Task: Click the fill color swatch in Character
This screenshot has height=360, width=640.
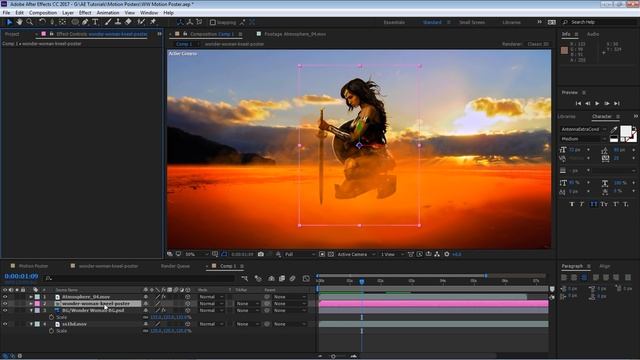Action: click(x=625, y=131)
